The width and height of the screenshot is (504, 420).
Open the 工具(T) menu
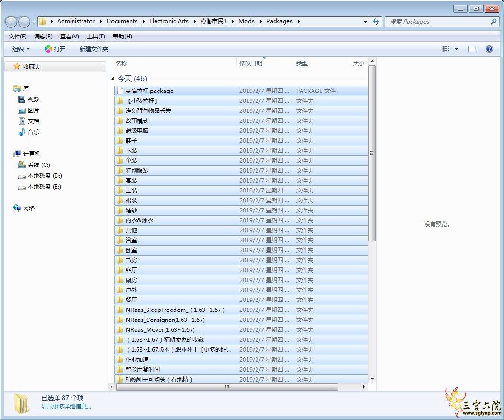(x=96, y=37)
